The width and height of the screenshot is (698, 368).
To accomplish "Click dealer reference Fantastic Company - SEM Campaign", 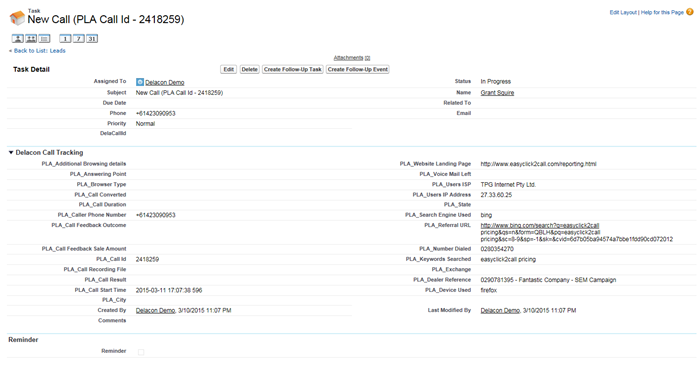I will click(548, 280).
